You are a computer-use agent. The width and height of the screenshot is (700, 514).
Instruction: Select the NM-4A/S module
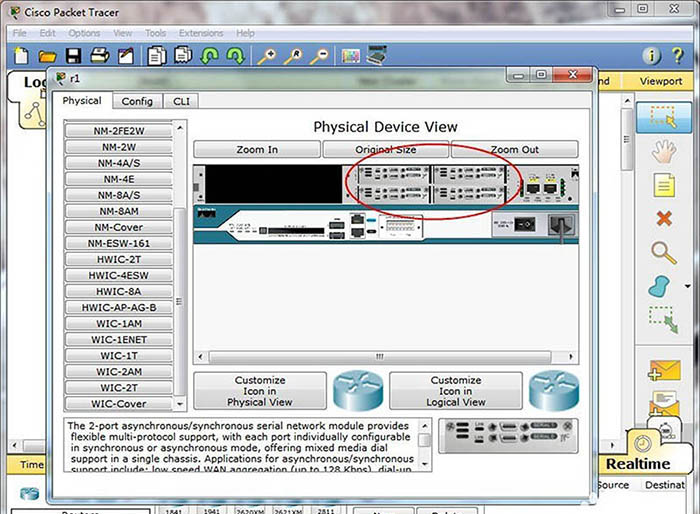coord(119,163)
